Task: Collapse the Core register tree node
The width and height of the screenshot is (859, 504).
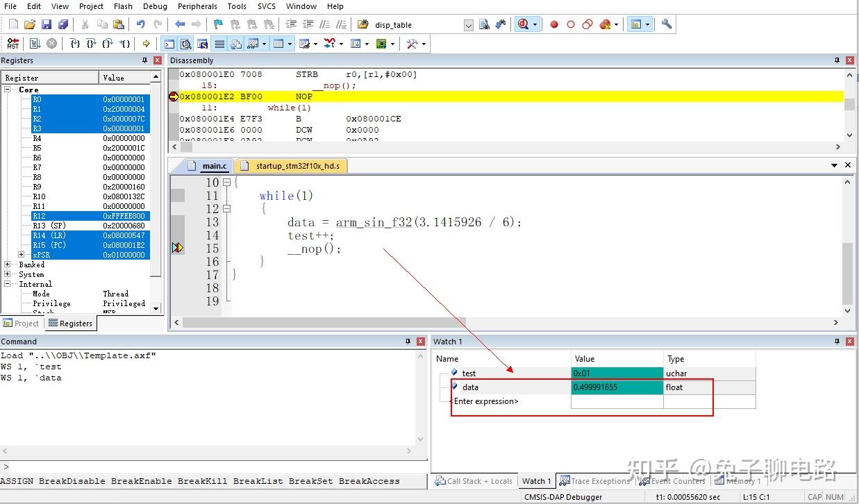Action: [8, 90]
